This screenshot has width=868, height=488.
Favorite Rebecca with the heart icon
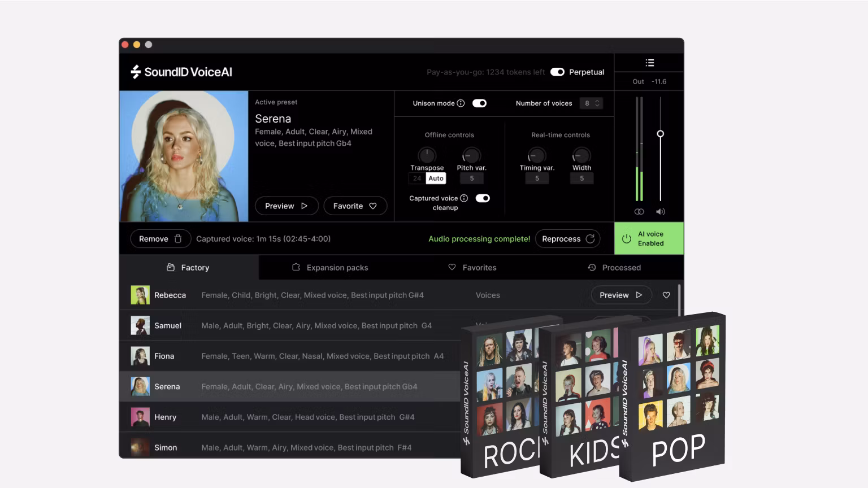[666, 295]
